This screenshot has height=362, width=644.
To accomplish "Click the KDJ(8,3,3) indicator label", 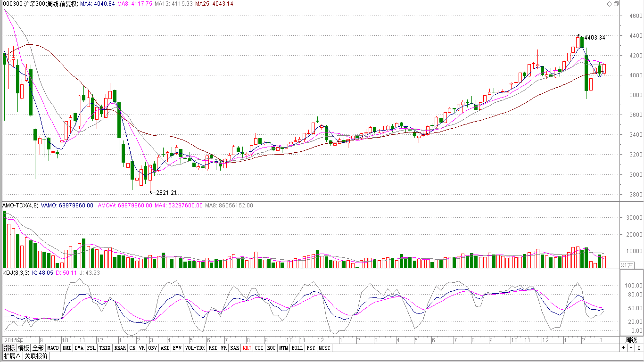I will (17, 273).
